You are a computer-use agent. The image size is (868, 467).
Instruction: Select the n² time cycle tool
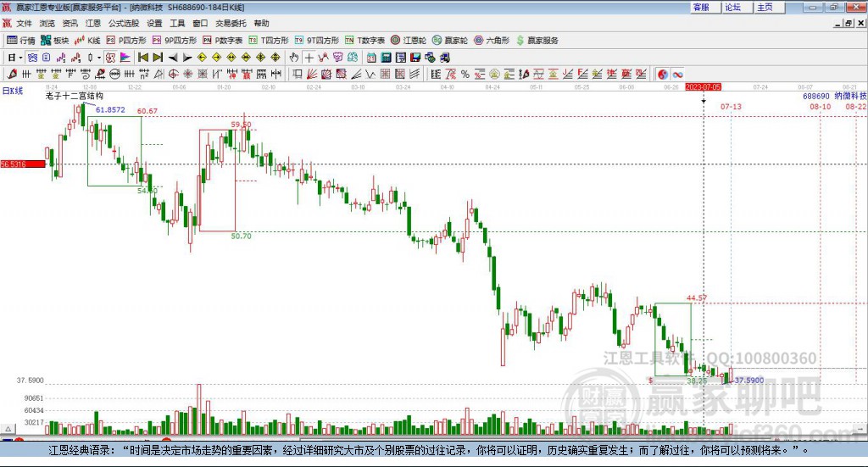[144, 74]
